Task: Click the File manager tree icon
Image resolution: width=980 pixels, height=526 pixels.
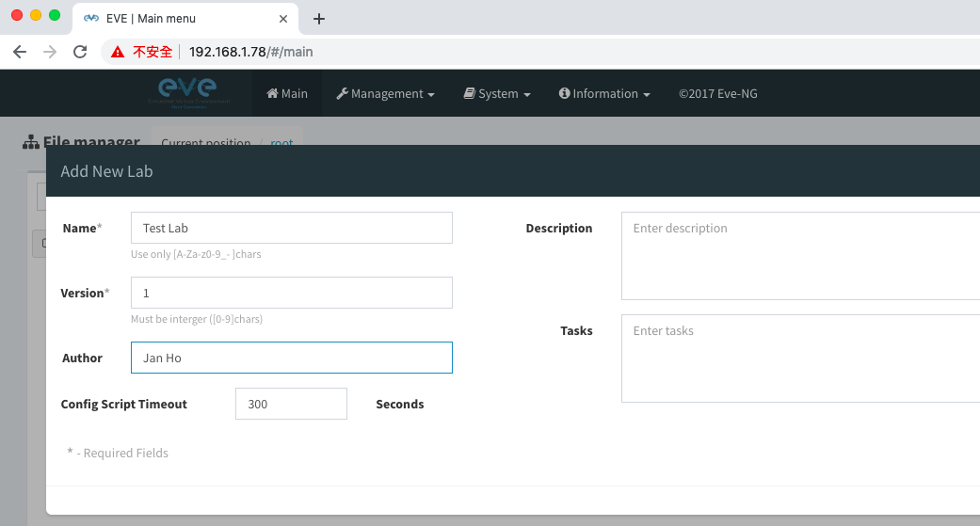Action: (31, 142)
